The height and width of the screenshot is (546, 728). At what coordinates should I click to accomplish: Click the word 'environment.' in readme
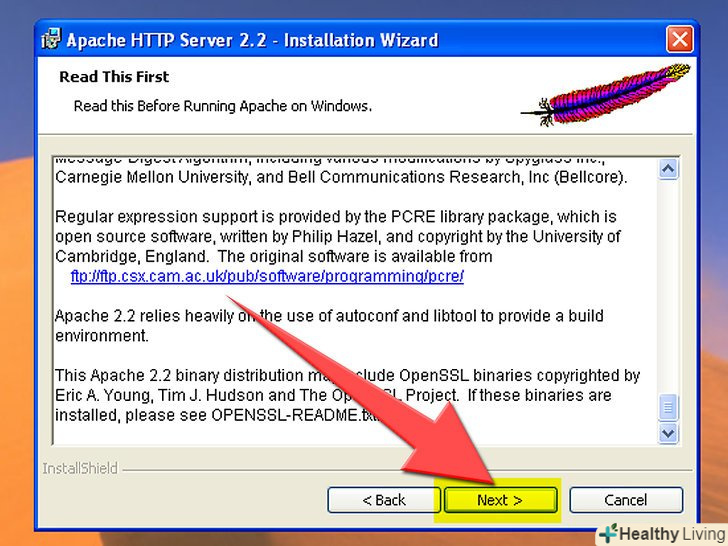[x=102, y=336]
